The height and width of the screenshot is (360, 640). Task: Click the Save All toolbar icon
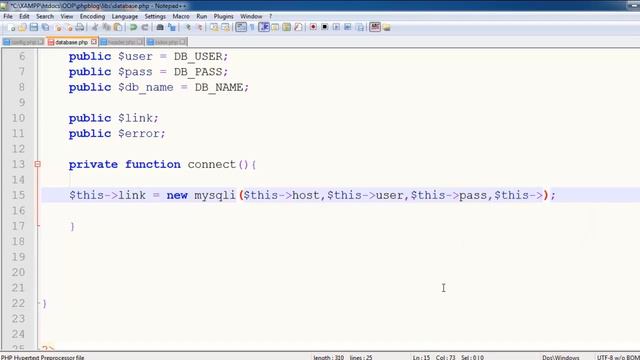[45, 27]
